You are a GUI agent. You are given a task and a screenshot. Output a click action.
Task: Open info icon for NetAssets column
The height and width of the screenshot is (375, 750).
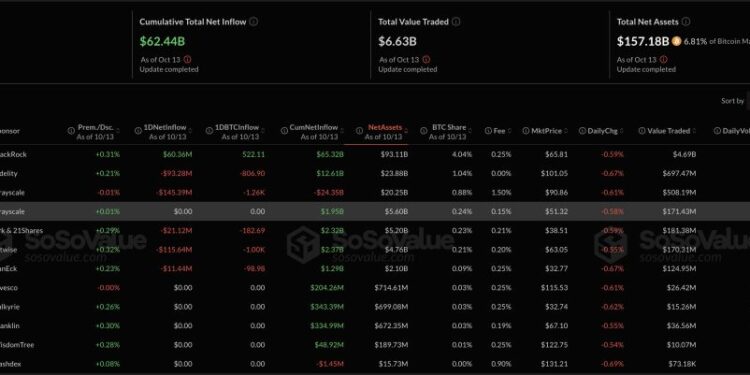point(360,131)
